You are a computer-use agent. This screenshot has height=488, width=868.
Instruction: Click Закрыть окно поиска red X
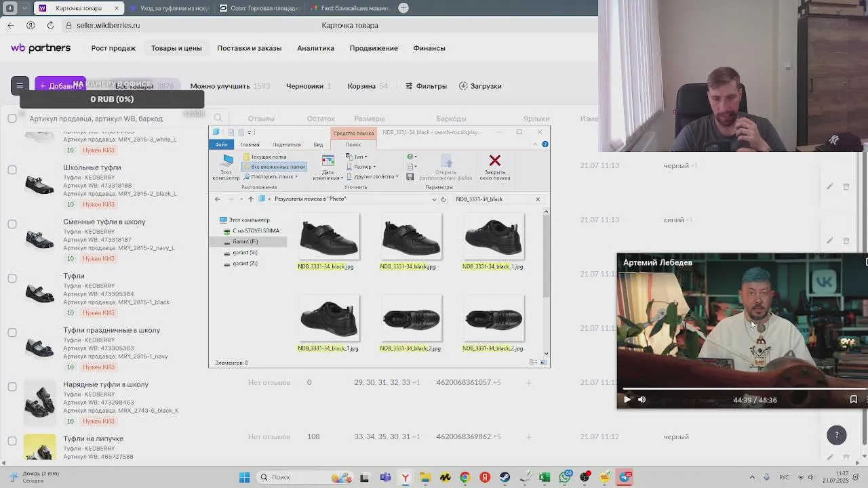pos(495,167)
